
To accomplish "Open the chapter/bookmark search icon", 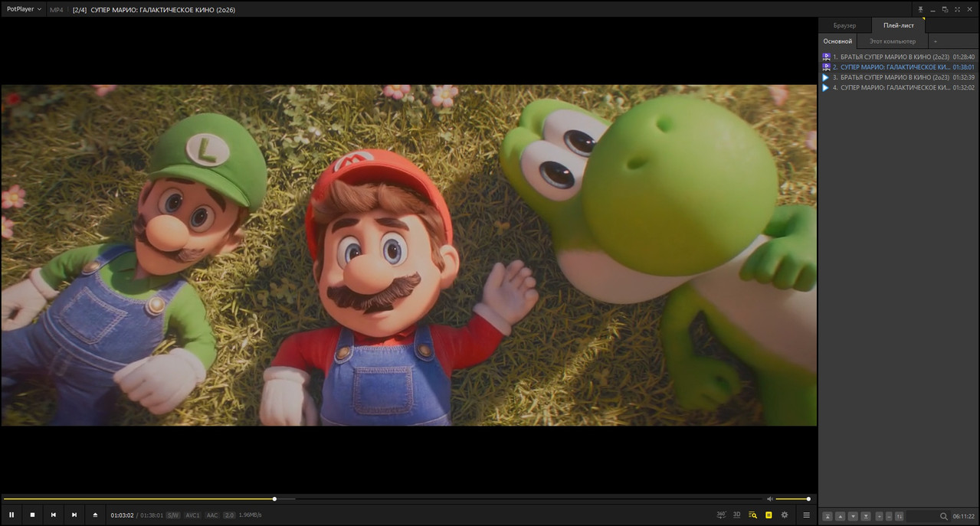I will tap(752, 515).
